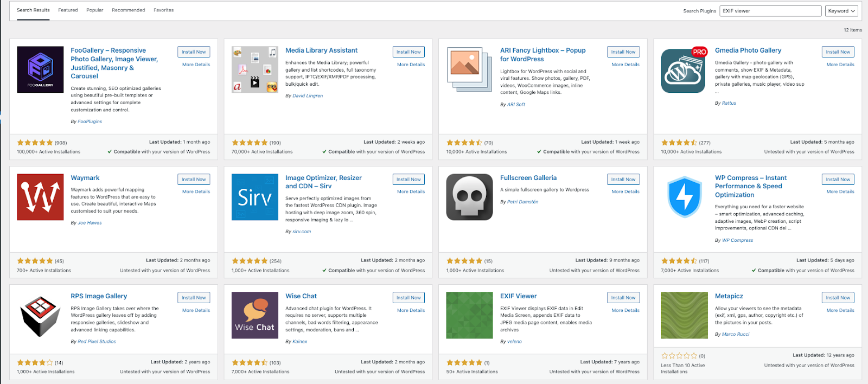Open More Details for ARI Fancy Lightbox

pyautogui.click(x=626, y=65)
